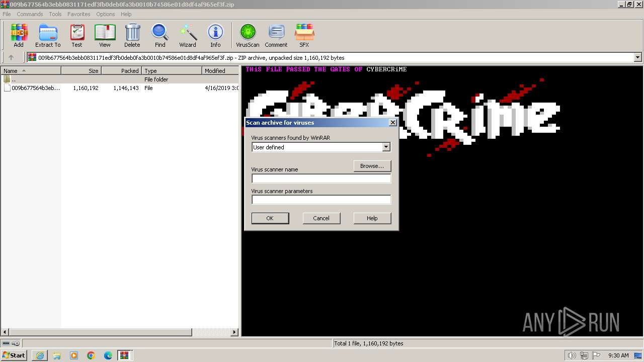Open the media player taskbar icon
644x362 pixels.
click(74, 355)
